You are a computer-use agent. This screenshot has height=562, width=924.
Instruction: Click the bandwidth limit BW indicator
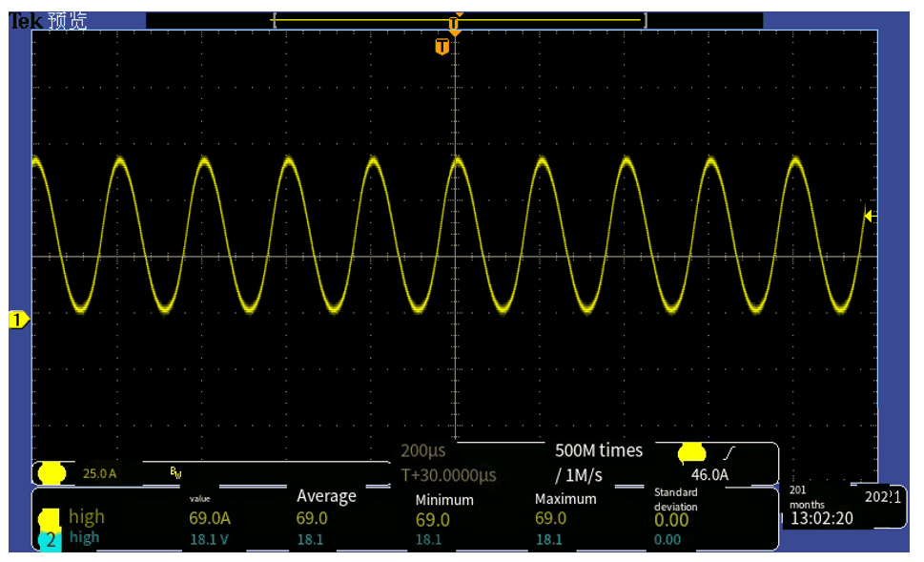pyautogui.click(x=175, y=472)
